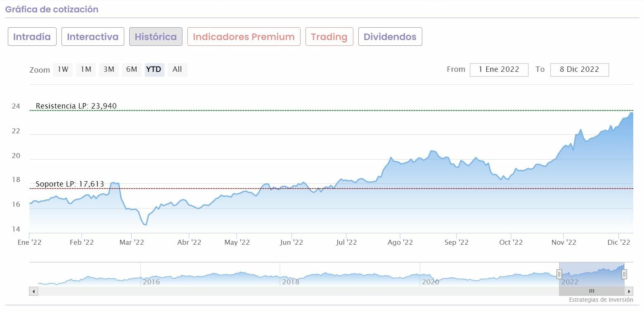
Task: Show All historical data range
Action: [177, 70]
